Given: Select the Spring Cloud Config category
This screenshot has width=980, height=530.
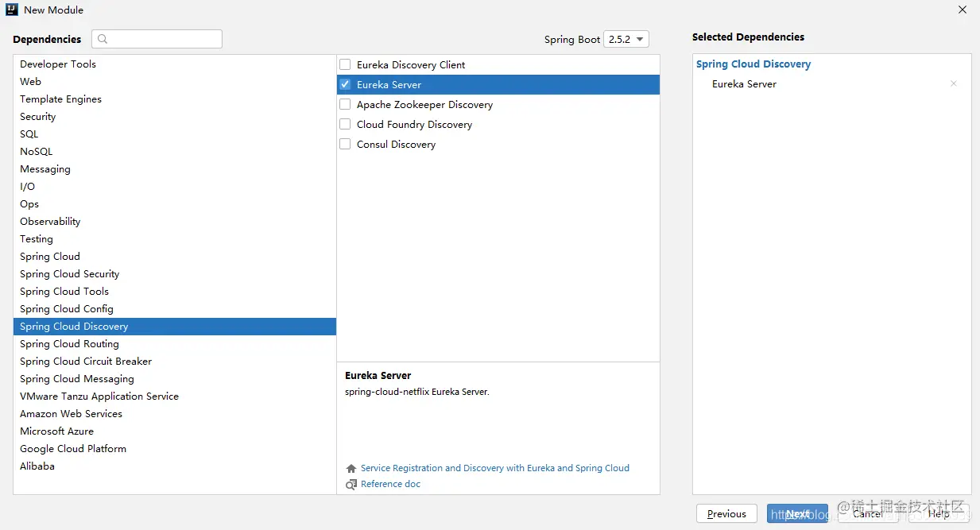Looking at the screenshot, I should pyautogui.click(x=175, y=309).
